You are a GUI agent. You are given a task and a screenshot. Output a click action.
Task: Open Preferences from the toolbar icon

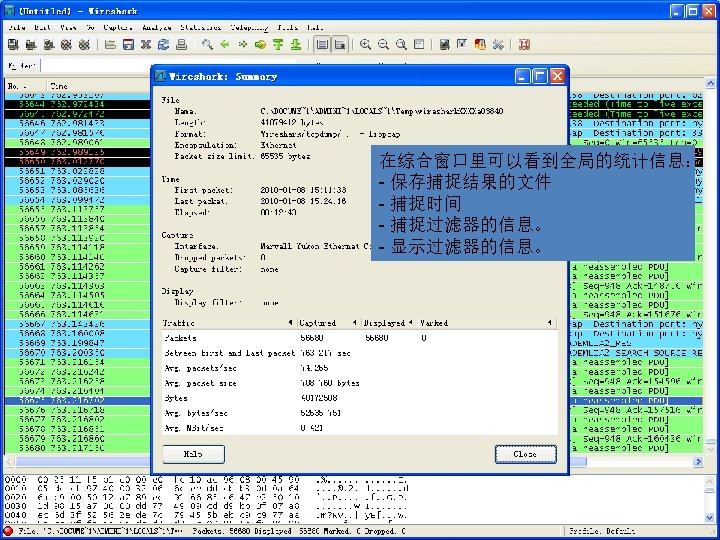click(x=497, y=44)
